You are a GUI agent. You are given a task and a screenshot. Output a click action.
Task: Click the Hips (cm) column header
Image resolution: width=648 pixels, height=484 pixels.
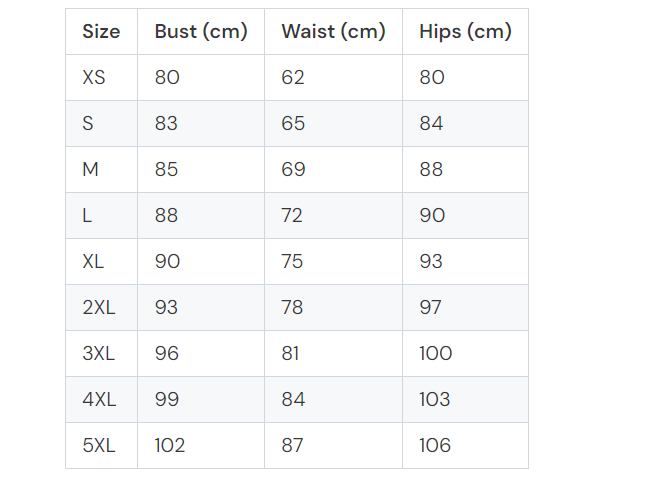[465, 32]
